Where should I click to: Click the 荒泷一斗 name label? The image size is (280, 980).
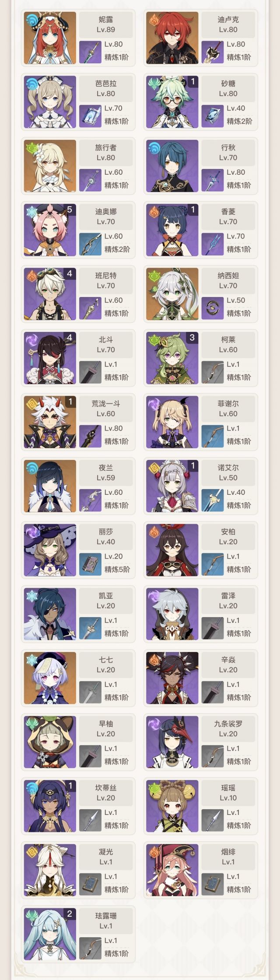(106, 404)
